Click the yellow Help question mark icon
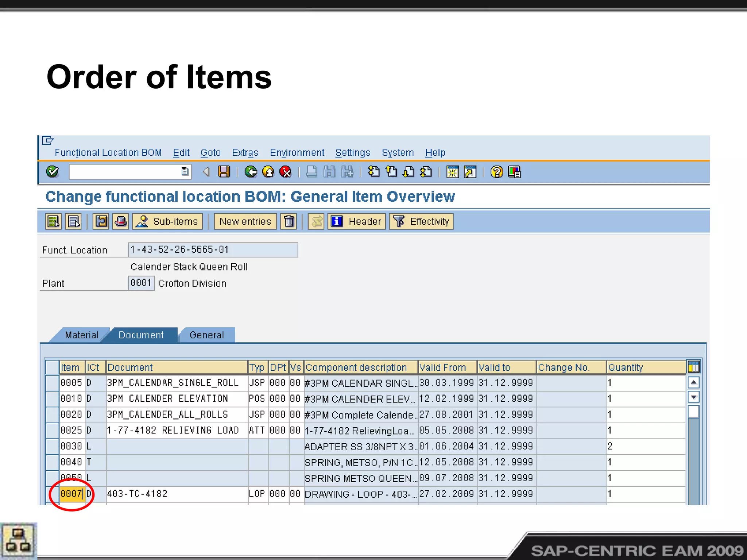This screenshot has width=747, height=560. point(496,172)
